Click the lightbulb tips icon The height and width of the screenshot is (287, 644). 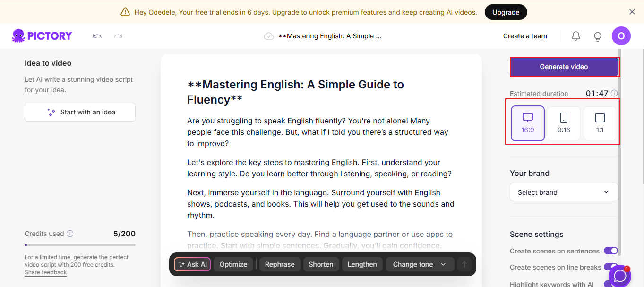(x=598, y=36)
